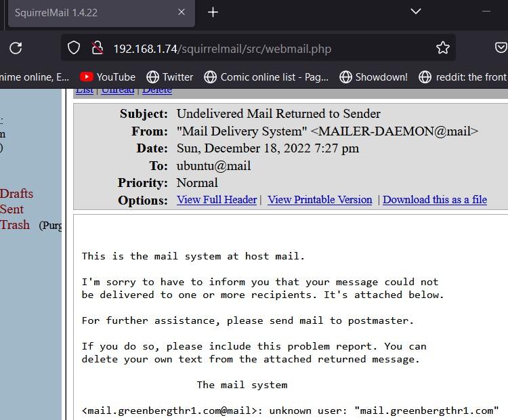Open the Showdown! bookmark
Image resolution: width=508 pixels, height=420 pixels.
click(373, 77)
